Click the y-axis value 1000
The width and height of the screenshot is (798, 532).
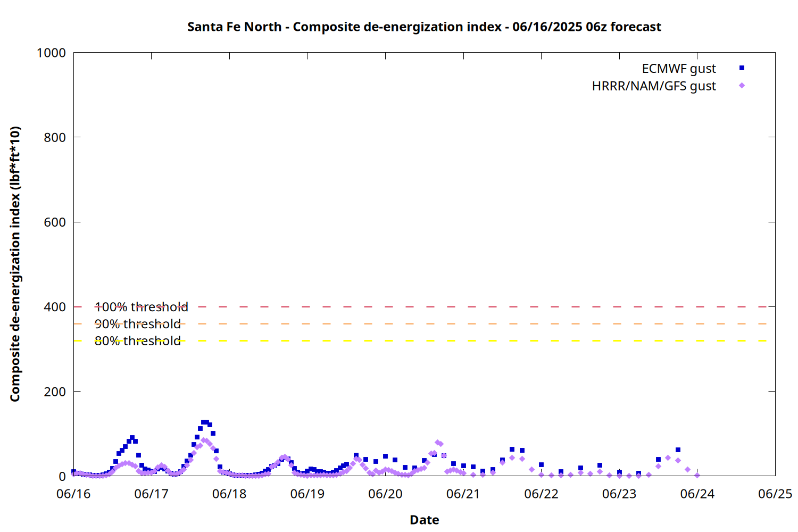click(x=51, y=53)
